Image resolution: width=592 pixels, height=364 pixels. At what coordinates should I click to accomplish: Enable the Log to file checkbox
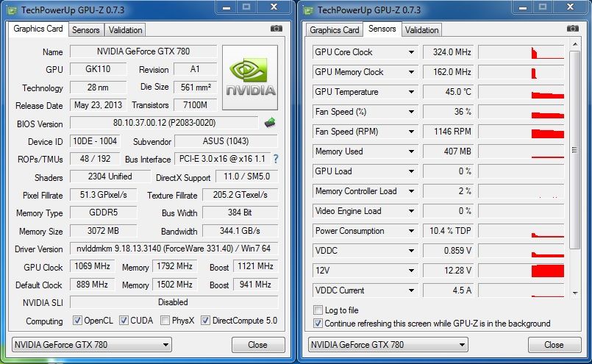pos(318,310)
